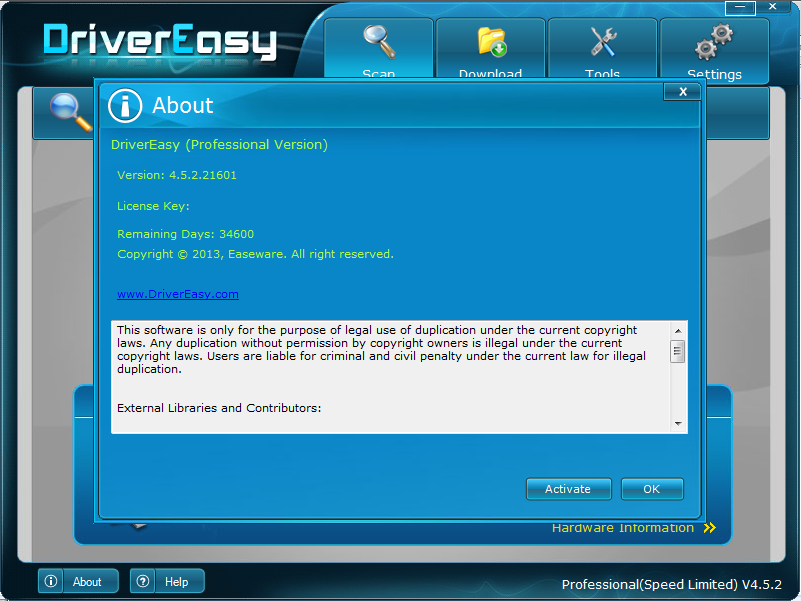Viewport: 801px width, 601px height.
Task: Click the double chevron next to Hardware Information
Action: [710, 527]
